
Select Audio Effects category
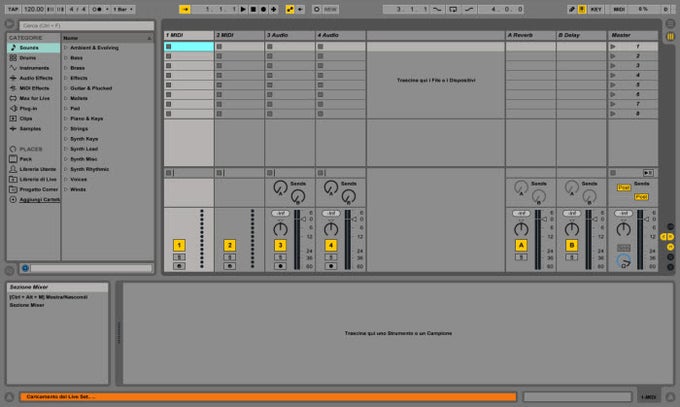[x=33, y=78]
